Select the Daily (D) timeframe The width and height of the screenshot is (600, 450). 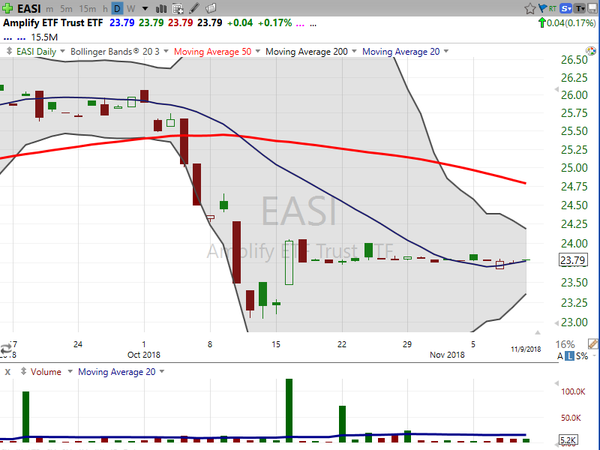pos(117,8)
